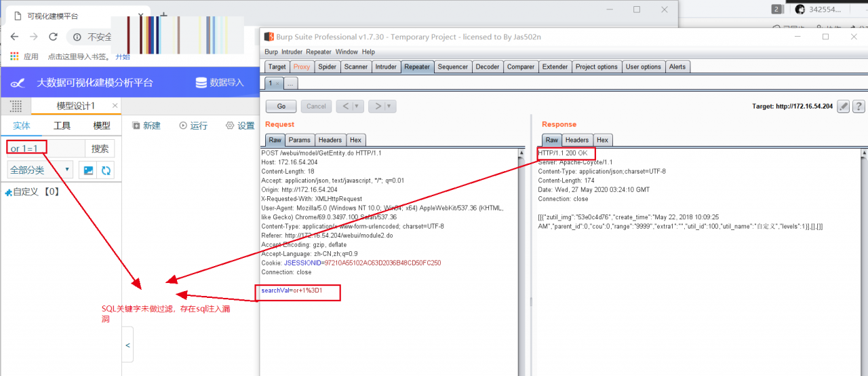Go forward with the > history button
The image size is (868, 376).
click(377, 106)
